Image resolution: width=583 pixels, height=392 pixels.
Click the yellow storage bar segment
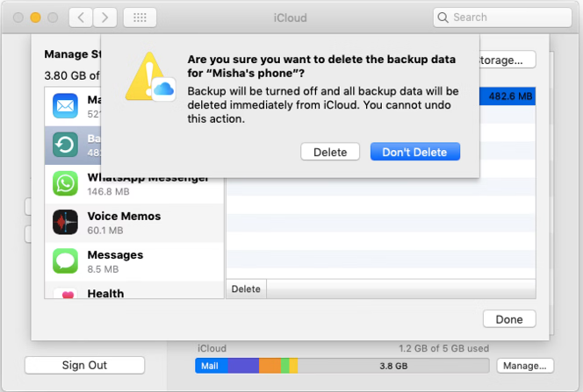[x=293, y=366]
